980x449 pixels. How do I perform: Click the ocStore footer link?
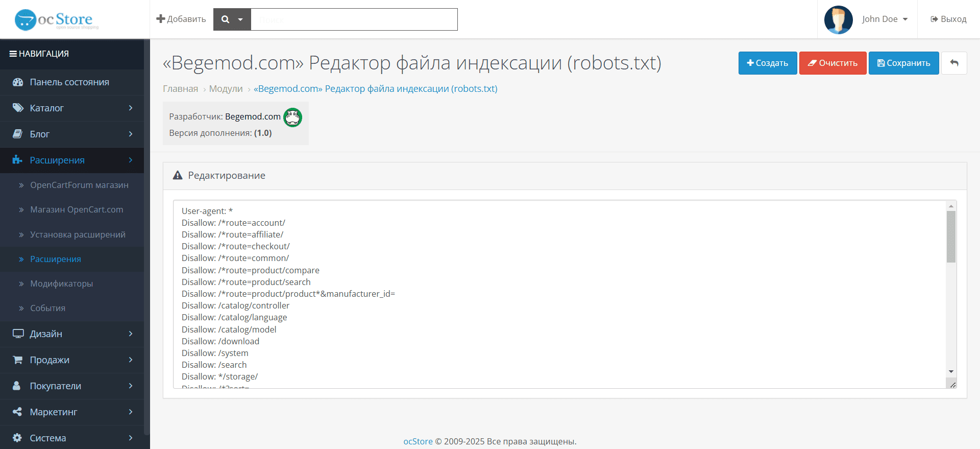tap(418, 441)
